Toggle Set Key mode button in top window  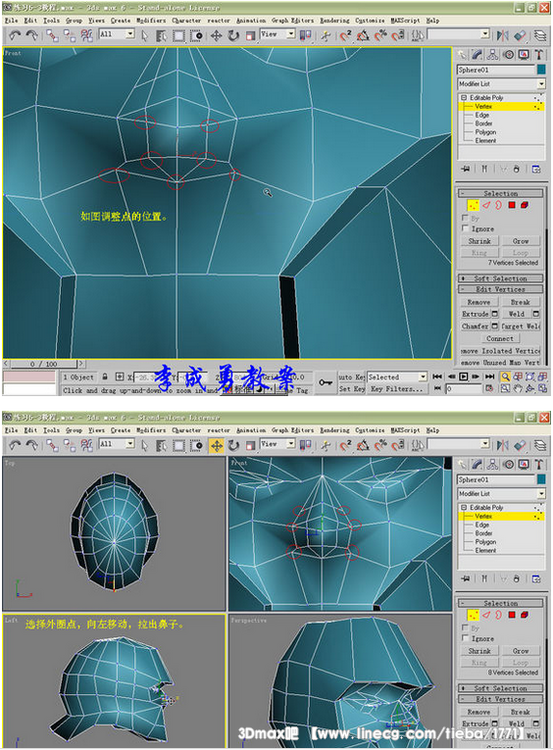click(x=351, y=389)
